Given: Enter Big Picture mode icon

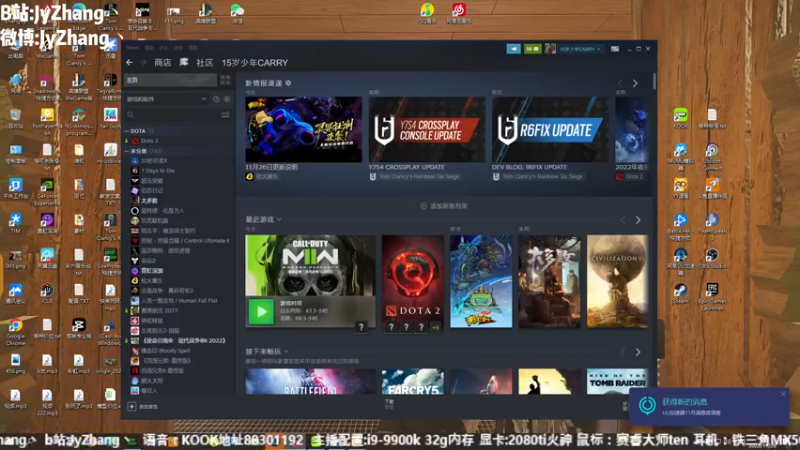Looking at the screenshot, I should [x=615, y=49].
